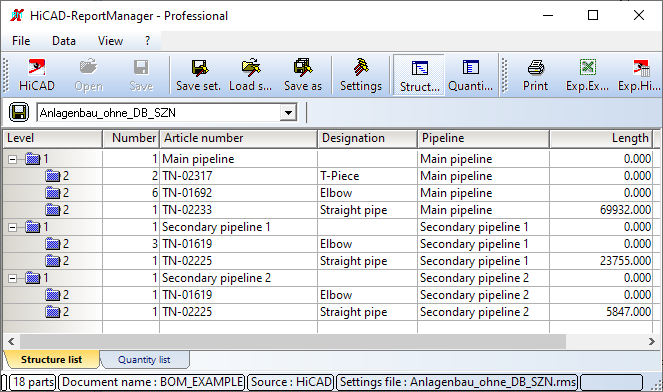This screenshot has height=392, width=663.
Task: Open the ? help menu
Action: coord(147,41)
